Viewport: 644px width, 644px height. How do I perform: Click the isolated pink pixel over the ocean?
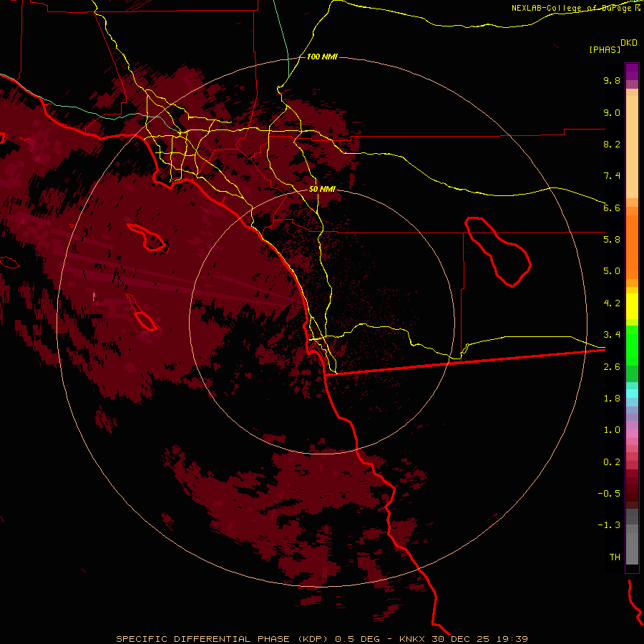pos(94,296)
